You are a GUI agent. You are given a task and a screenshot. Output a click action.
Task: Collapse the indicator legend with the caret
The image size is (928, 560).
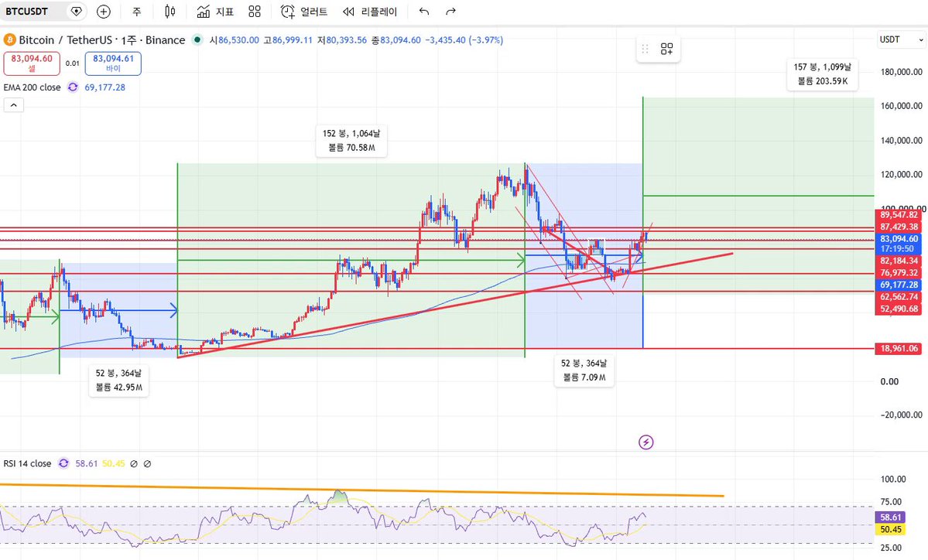coord(14,105)
